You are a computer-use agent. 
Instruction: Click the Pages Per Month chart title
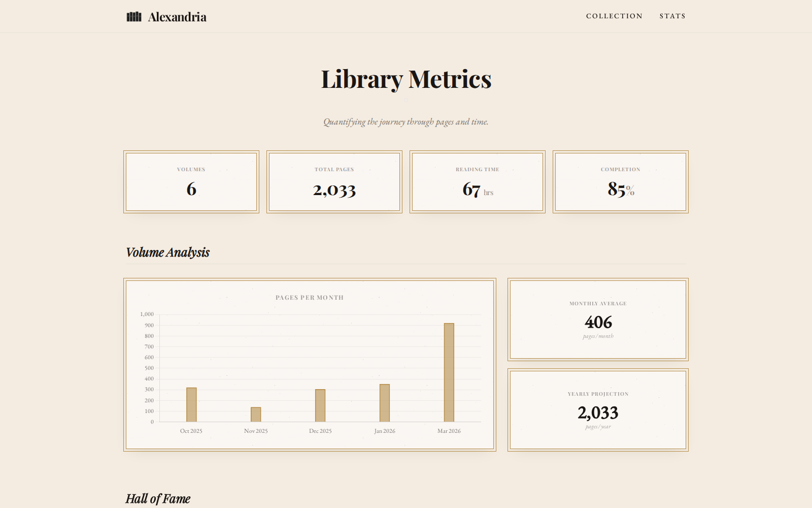[309, 297]
